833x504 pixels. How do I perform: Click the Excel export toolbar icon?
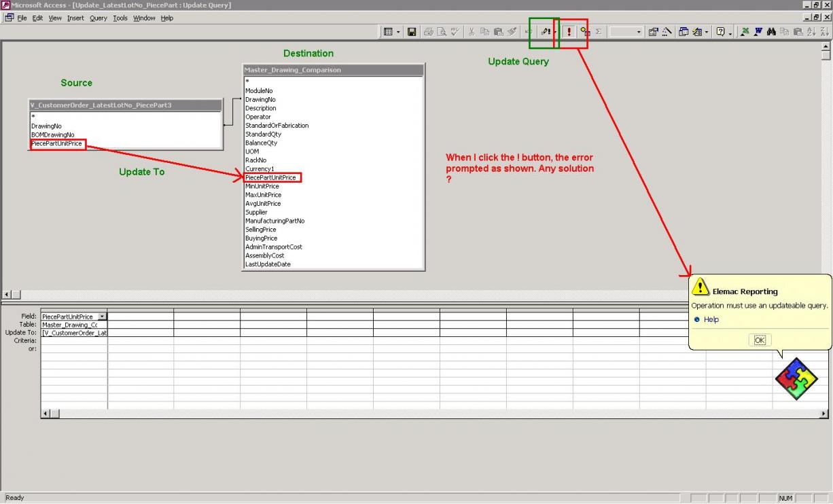[745, 32]
